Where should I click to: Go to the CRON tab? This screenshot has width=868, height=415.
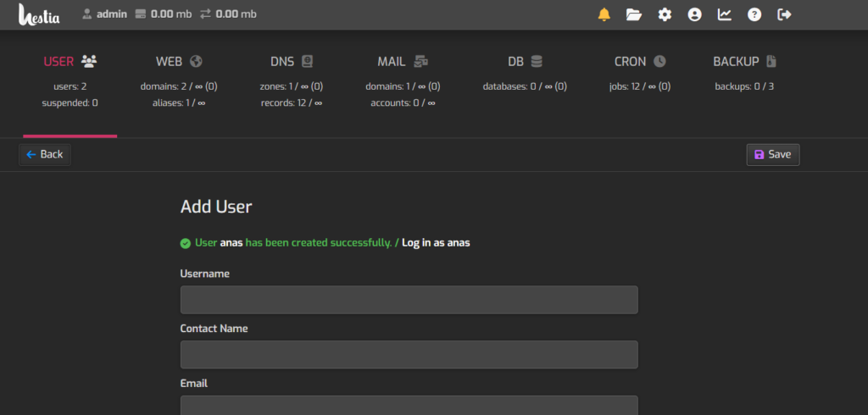click(x=640, y=62)
